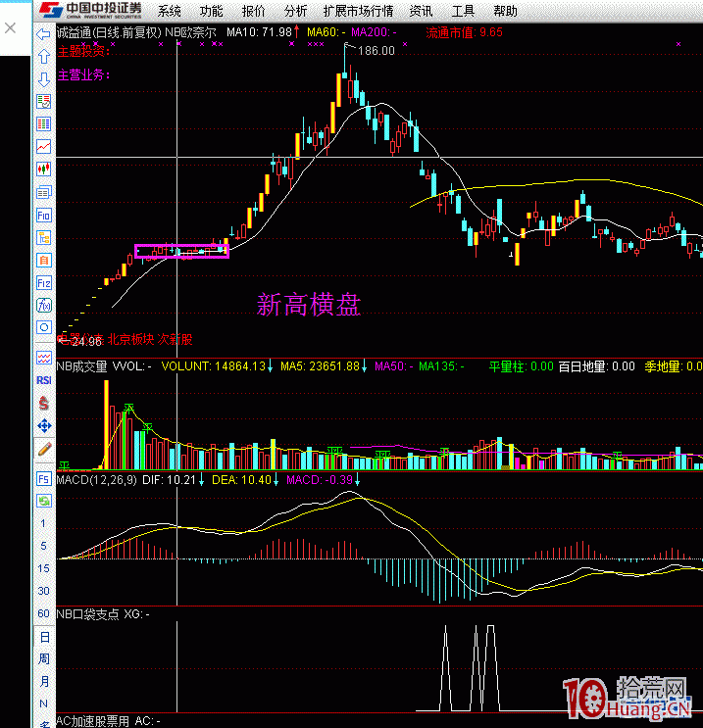The image size is (703, 728).
Task: Select the 月 monthly period
Action: coord(44,682)
